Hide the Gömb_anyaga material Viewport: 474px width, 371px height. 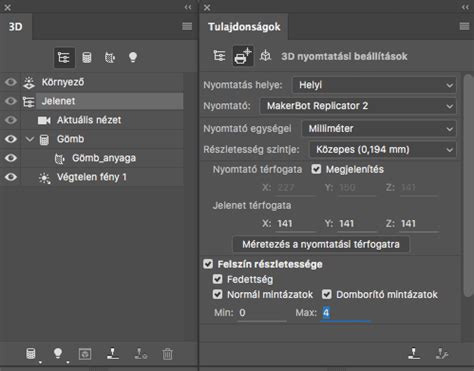point(11,158)
